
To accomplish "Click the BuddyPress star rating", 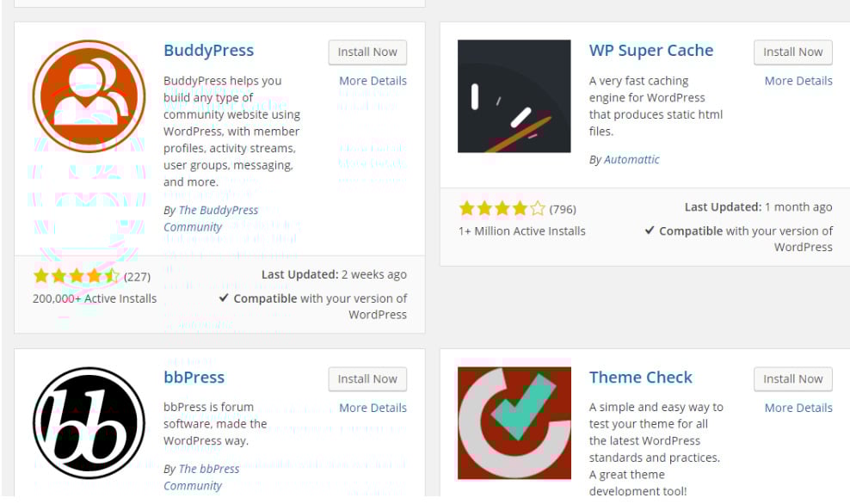I will 76,276.
